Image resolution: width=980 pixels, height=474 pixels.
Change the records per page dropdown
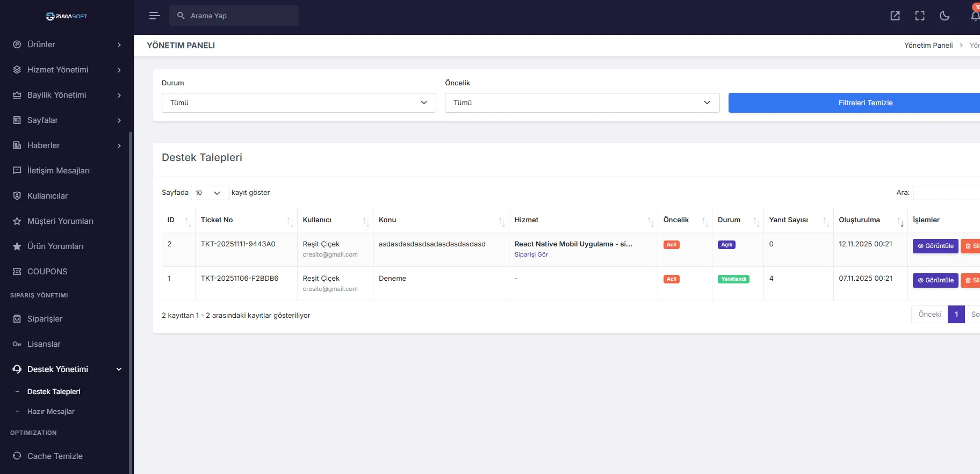[210, 193]
